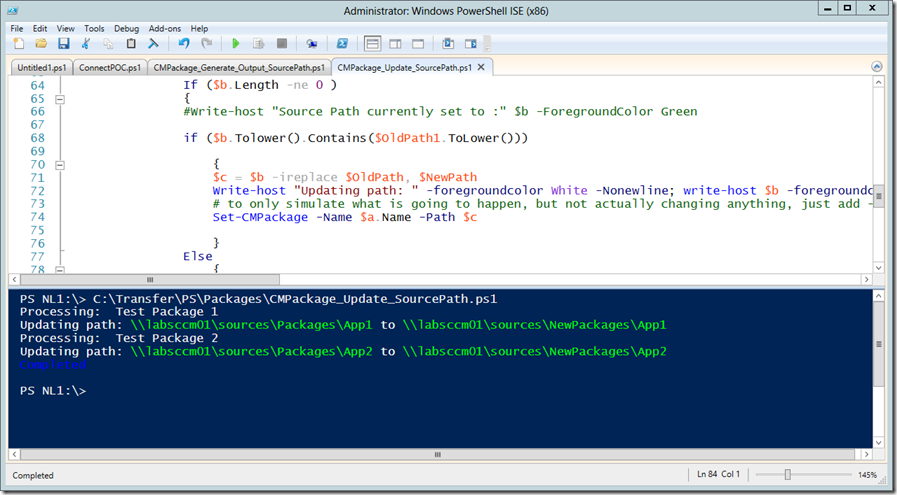Click console pane vertical scrollbar thumb

(879, 344)
